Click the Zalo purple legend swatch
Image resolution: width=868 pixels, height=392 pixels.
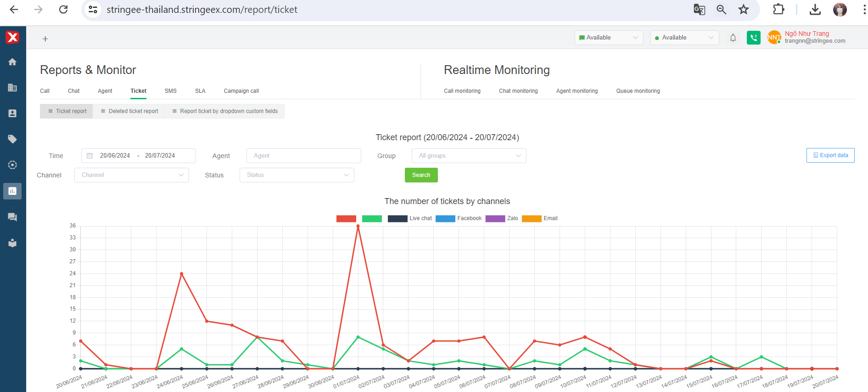click(495, 219)
